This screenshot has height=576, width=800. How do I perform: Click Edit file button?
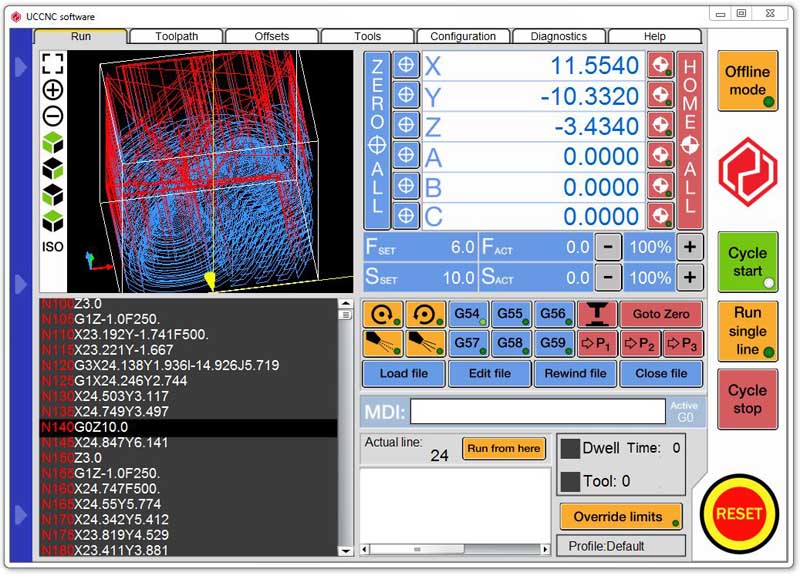pyautogui.click(x=490, y=373)
